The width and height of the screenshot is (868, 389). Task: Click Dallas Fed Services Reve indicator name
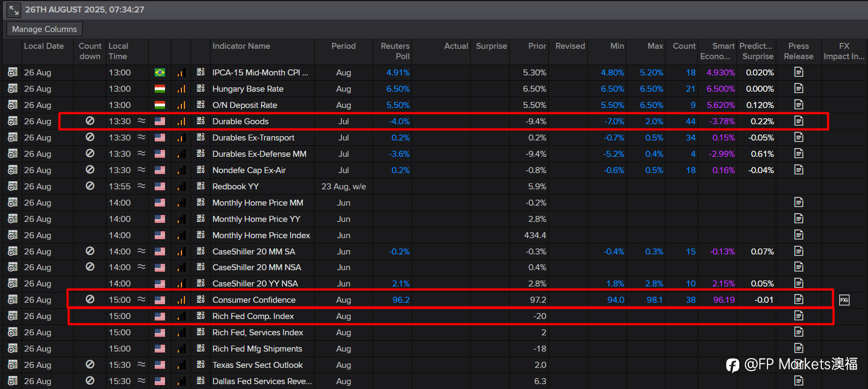click(x=262, y=381)
